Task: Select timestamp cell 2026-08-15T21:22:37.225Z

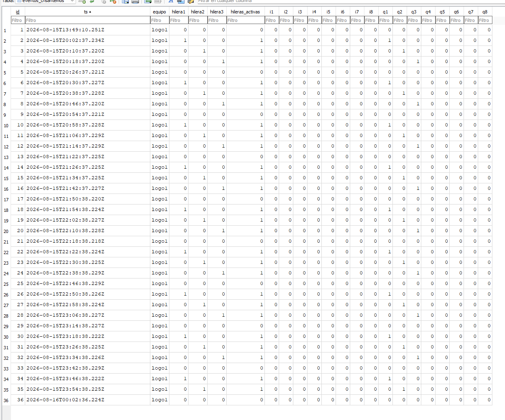Action: coord(87,157)
